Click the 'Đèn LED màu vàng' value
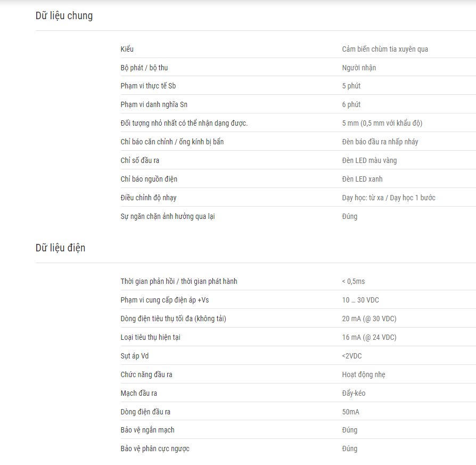The width and height of the screenshot is (476, 465). [370, 160]
